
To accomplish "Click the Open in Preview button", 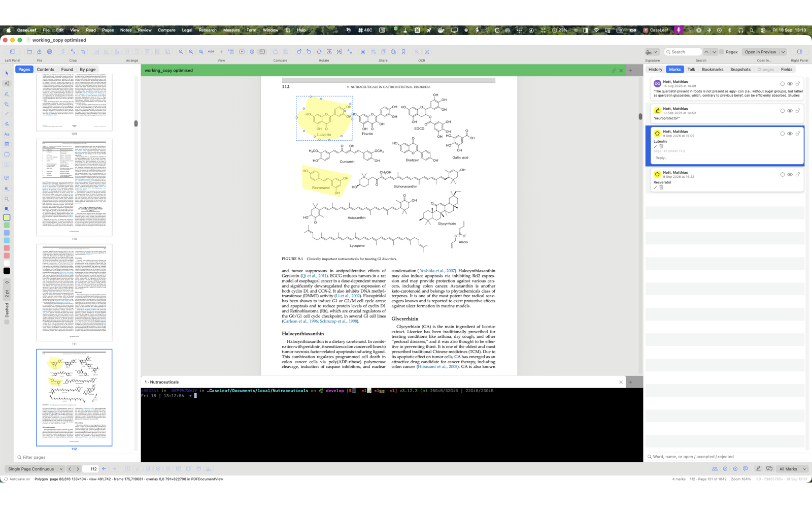I will (760, 52).
